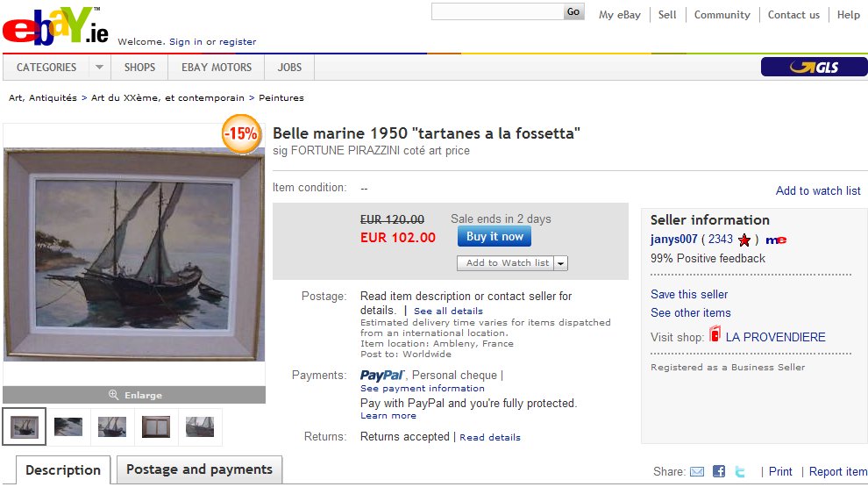Select the second painting thumbnail
Image resolution: width=868 pixels, height=487 pixels.
(x=68, y=427)
